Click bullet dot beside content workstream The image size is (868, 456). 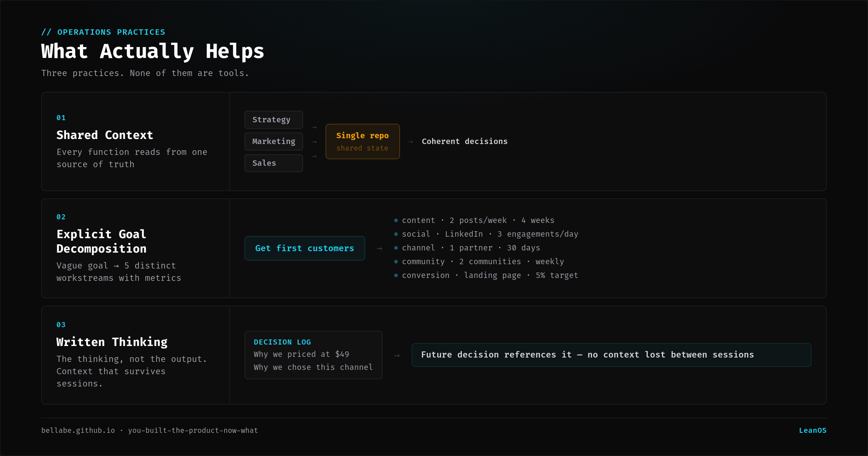[396, 220]
